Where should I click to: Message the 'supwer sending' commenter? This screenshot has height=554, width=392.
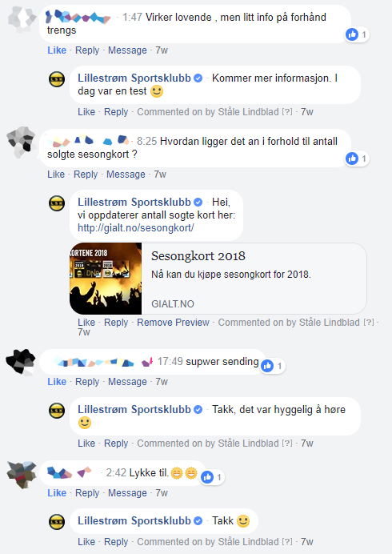click(127, 382)
